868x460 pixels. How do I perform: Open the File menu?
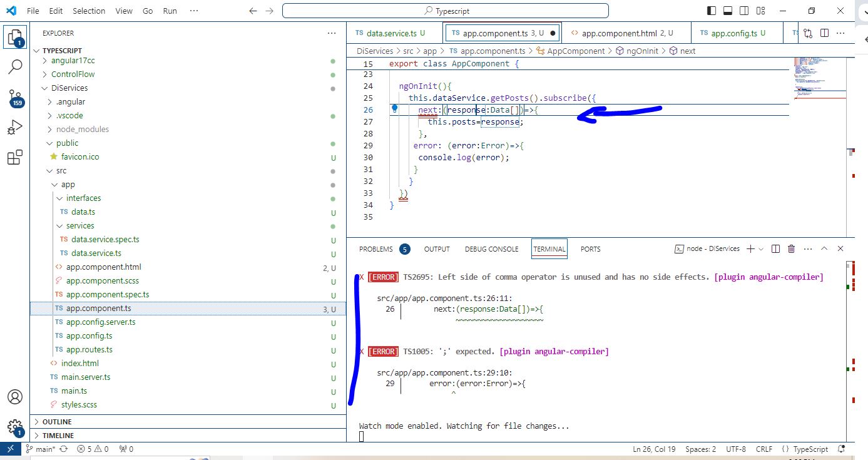click(x=33, y=11)
